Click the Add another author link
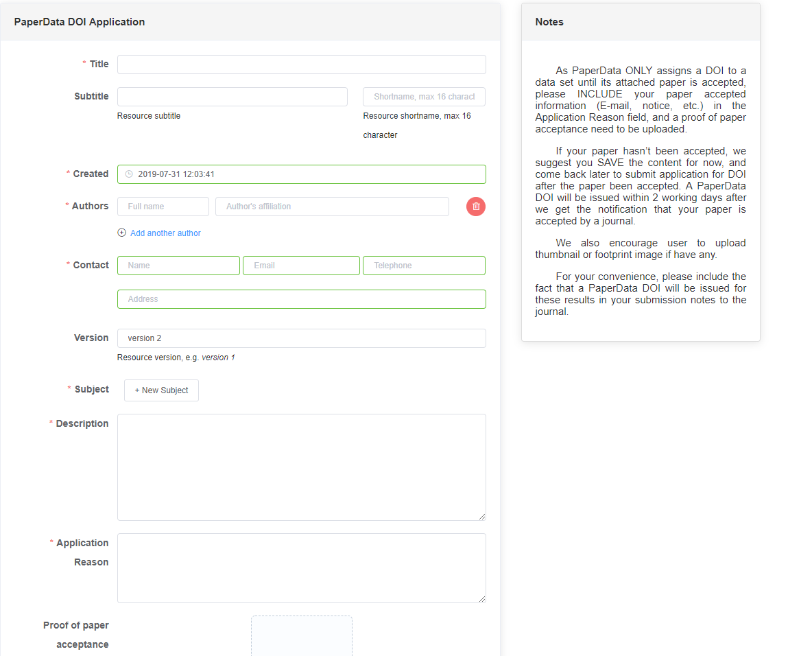The height and width of the screenshot is (656, 812). point(165,233)
